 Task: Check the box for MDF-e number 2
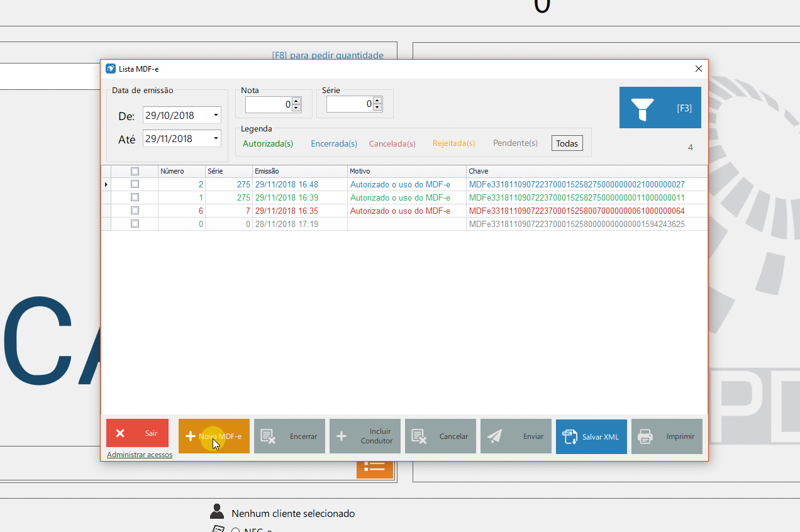tap(135, 184)
